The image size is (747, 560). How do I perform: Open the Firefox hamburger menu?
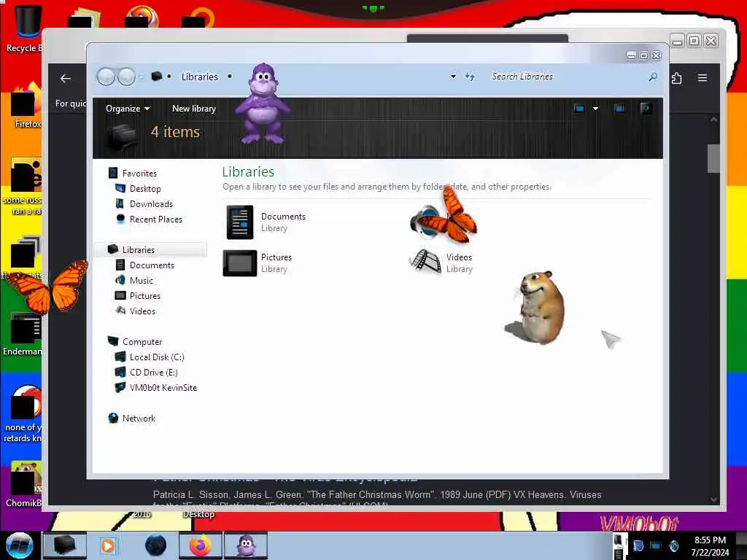(703, 77)
